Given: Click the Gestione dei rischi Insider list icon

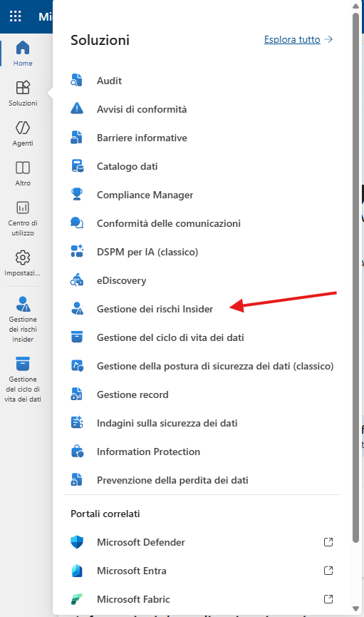Looking at the screenshot, I should (x=77, y=308).
